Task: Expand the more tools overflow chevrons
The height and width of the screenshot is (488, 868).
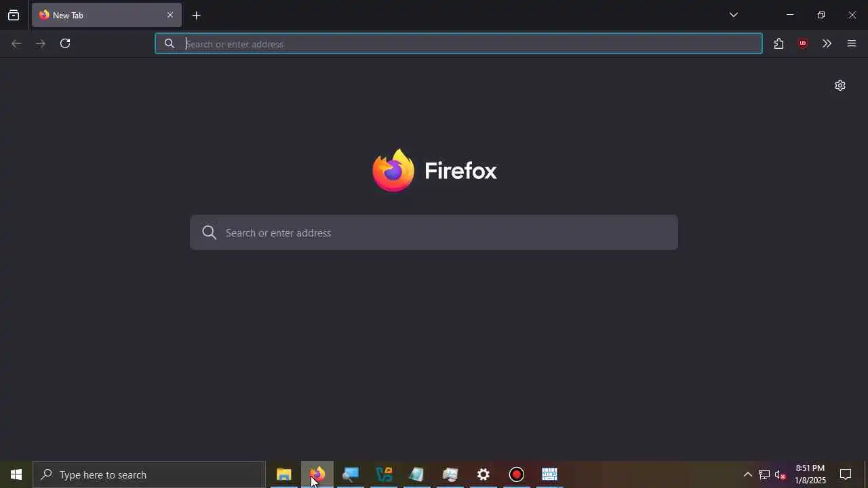Action: pos(827,43)
